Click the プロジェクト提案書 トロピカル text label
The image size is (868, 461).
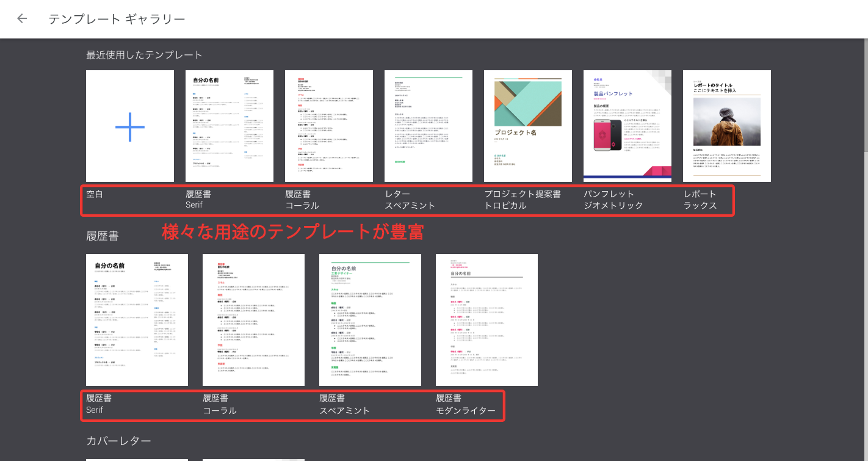click(x=523, y=200)
